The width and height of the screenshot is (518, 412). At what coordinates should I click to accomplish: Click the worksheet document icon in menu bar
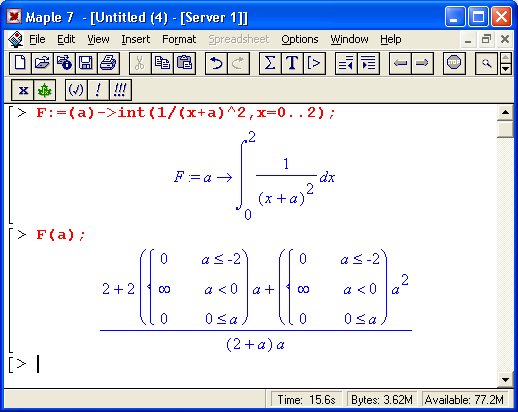[15, 40]
